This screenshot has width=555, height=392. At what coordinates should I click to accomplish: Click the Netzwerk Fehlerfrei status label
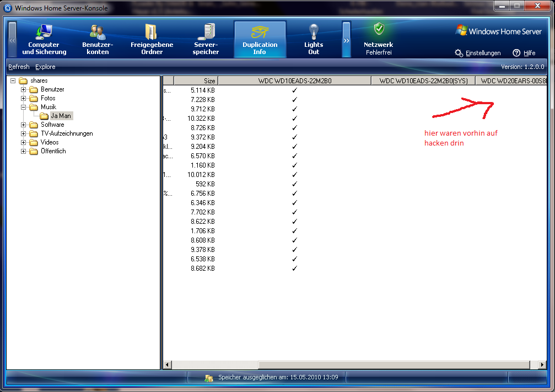tap(379, 49)
